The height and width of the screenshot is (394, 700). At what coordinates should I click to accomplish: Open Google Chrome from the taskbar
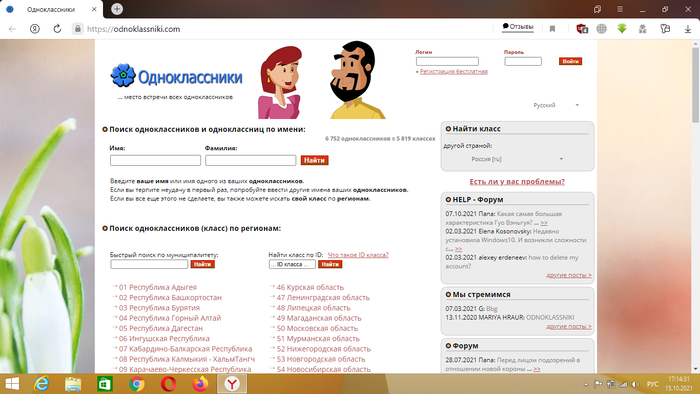click(x=137, y=384)
